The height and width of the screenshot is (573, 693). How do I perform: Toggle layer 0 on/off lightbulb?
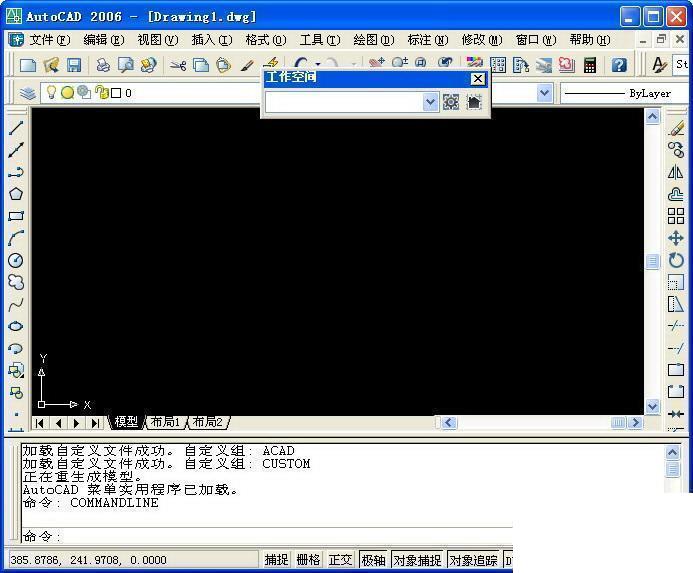(x=52, y=92)
